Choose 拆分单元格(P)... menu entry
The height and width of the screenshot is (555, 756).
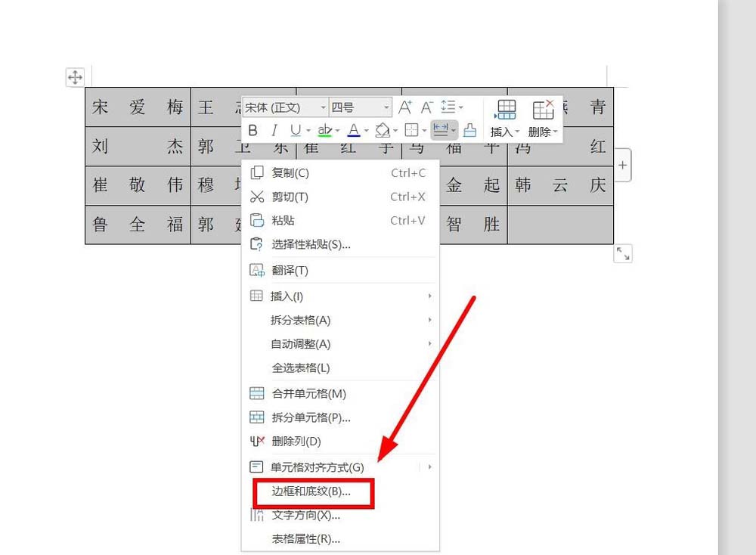pos(340,417)
